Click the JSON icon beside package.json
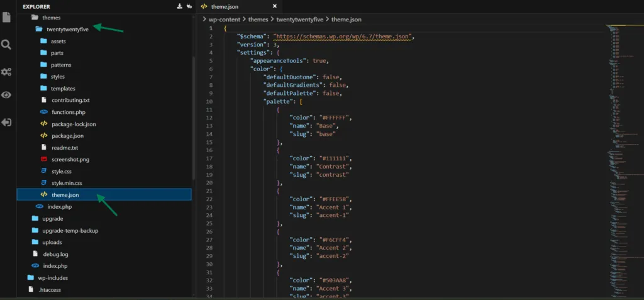This screenshot has width=644, height=300. point(44,136)
